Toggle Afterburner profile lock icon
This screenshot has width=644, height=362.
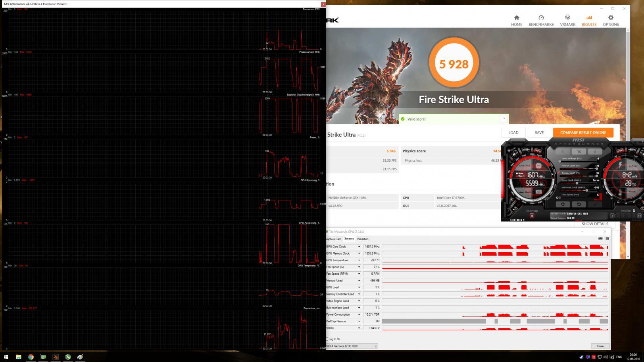(x=634, y=210)
